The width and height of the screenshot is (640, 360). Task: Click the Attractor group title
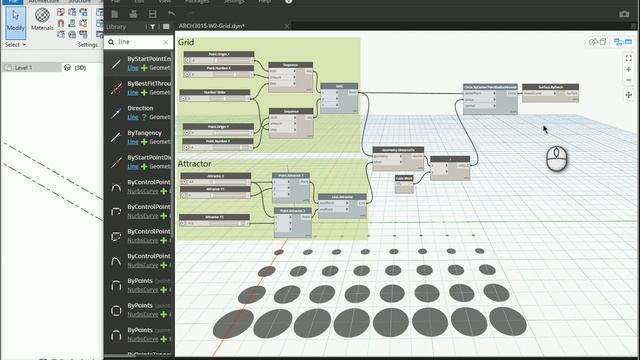[194, 164]
